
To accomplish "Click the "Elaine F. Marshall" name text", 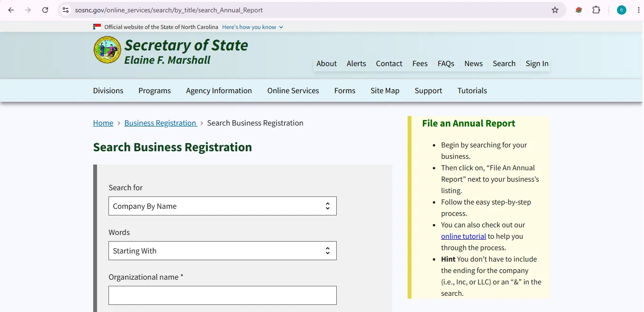I will pos(167,60).
